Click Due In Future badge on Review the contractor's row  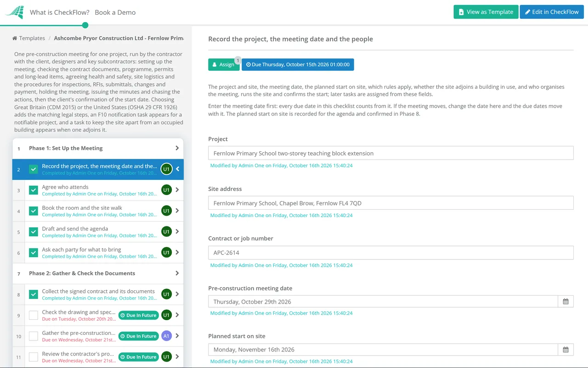pos(138,356)
